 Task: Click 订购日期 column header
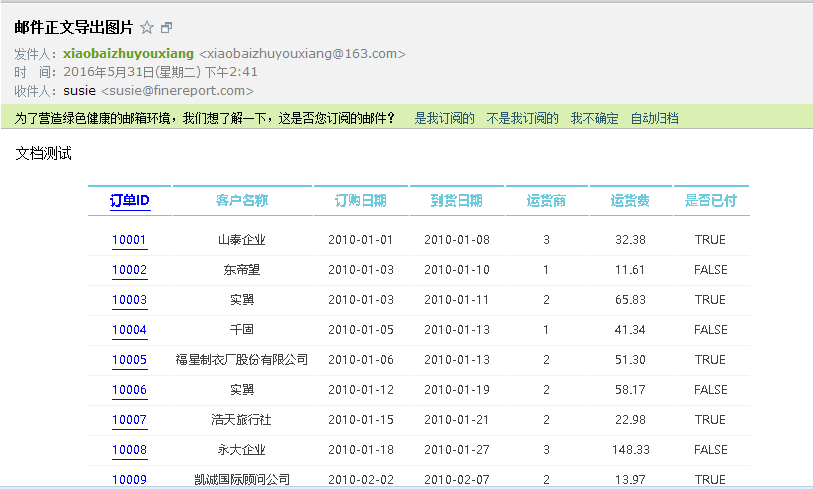(x=361, y=201)
